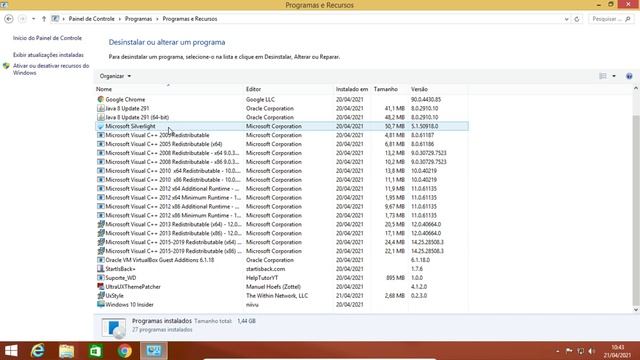The width and height of the screenshot is (640, 360).
Task: Click the Windows 10 Insider icon
Action: tap(101, 304)
